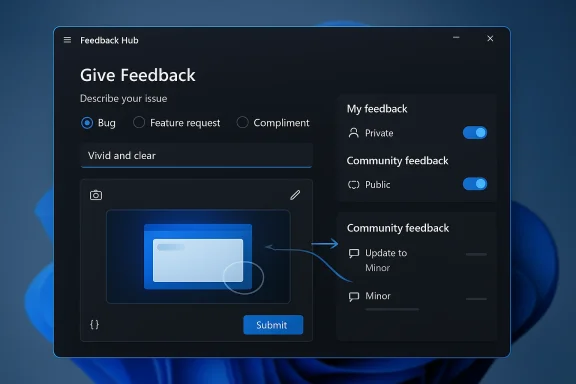Click the 'My feedback' heading
This screenshot has height=384, width=576.
tap(377, 109)
